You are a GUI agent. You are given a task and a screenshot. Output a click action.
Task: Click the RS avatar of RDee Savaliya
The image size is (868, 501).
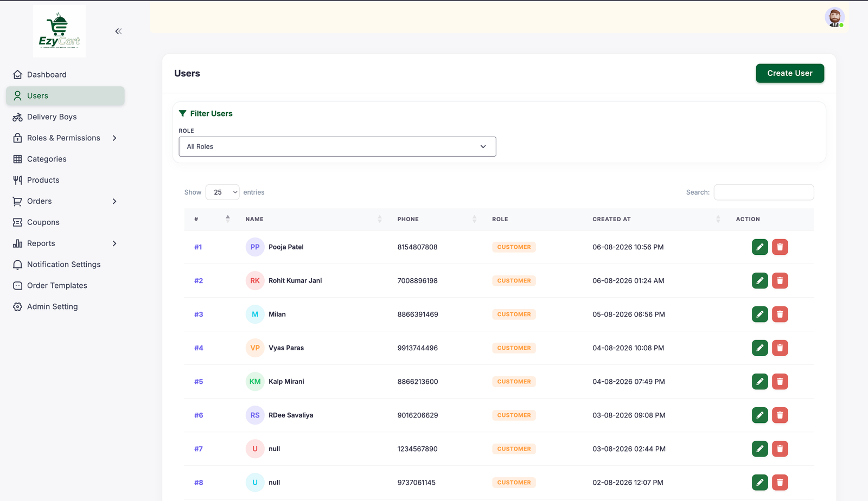pos(255,415)
